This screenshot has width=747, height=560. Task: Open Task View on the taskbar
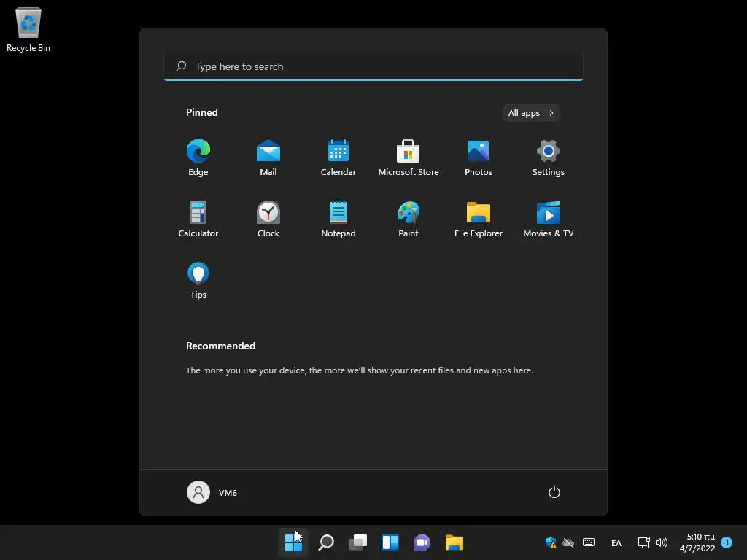[x=358, y=542]
